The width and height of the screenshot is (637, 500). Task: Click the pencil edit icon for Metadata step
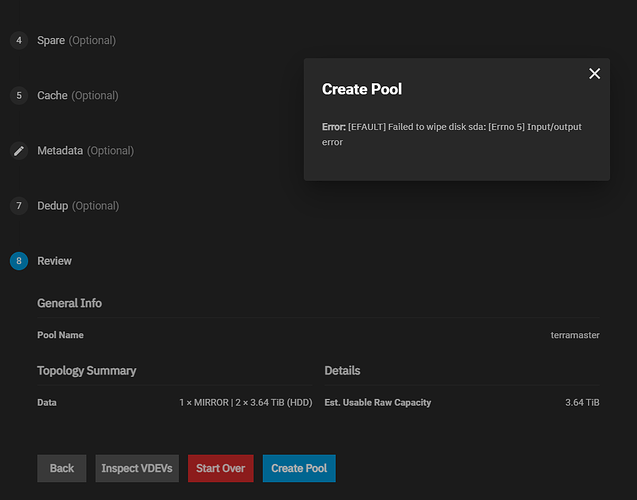pyautogui.click(x=19, y=151)
